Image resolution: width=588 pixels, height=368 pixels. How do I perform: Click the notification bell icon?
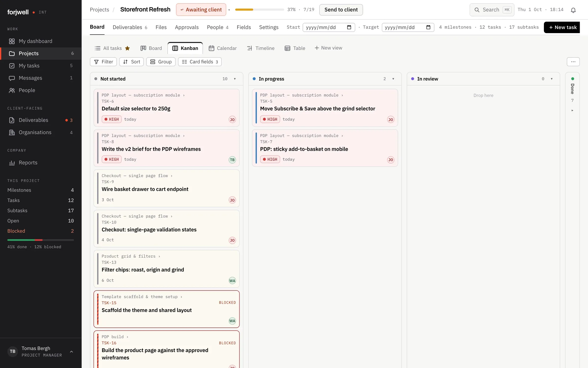(x=573, y=10)
